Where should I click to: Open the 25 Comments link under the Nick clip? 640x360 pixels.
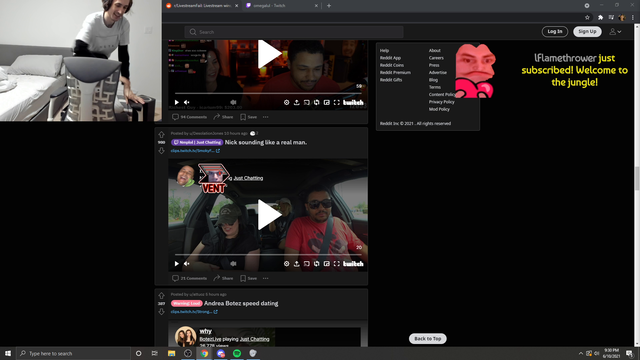click(x=189, y=278)
